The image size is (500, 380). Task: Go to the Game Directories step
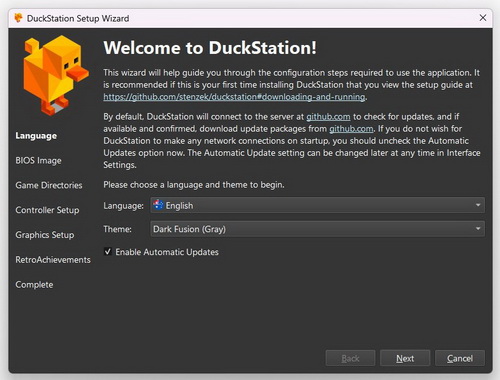coord(49,185)
